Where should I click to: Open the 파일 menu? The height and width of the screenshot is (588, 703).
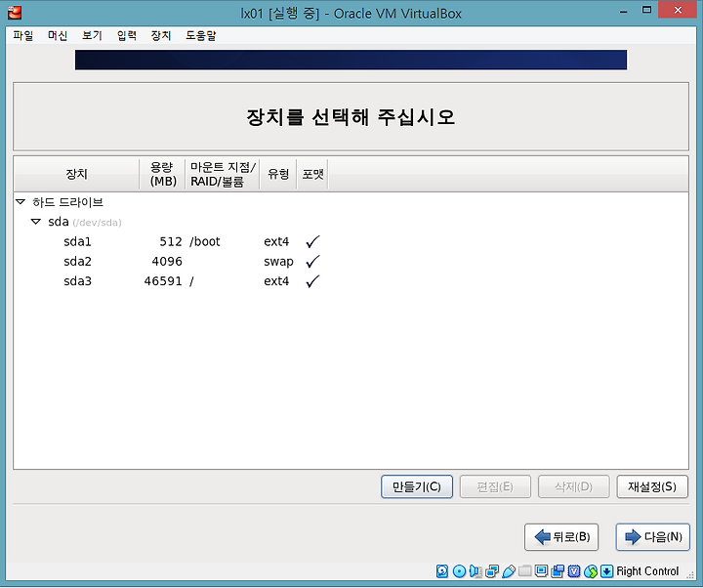[x=23, y=35]
